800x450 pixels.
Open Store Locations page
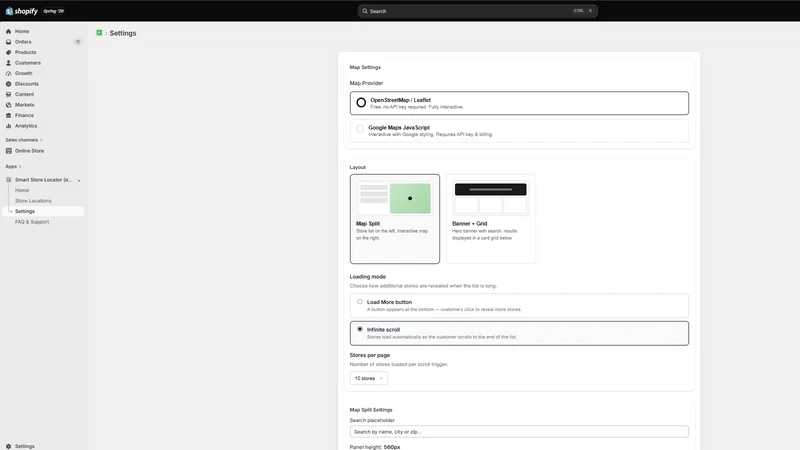[33, 201]
